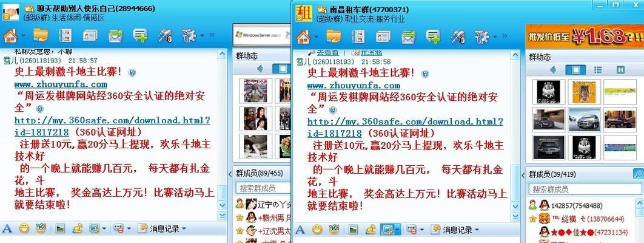This screenshot has height=243, width=644.
Task: Open www.zhouyunfa.com link in left chat window
Action: (x=61, y=84)
